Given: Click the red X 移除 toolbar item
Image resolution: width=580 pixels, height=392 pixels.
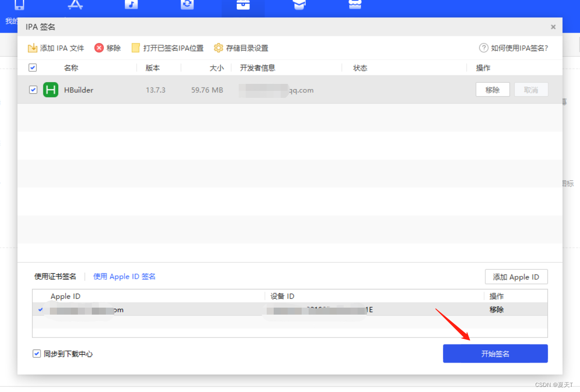Looking at the screenshot, I should click(108, 48).
